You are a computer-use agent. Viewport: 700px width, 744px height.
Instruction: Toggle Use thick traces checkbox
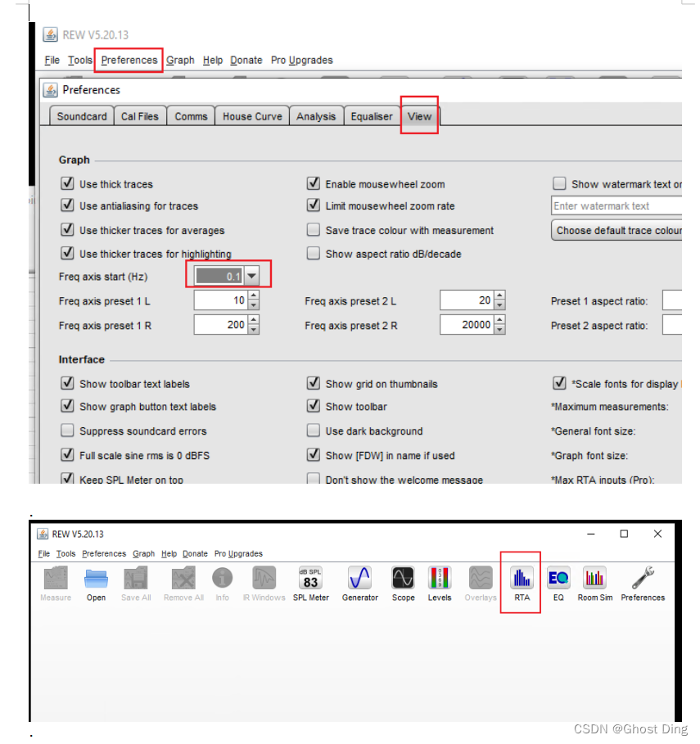(67, 183)
